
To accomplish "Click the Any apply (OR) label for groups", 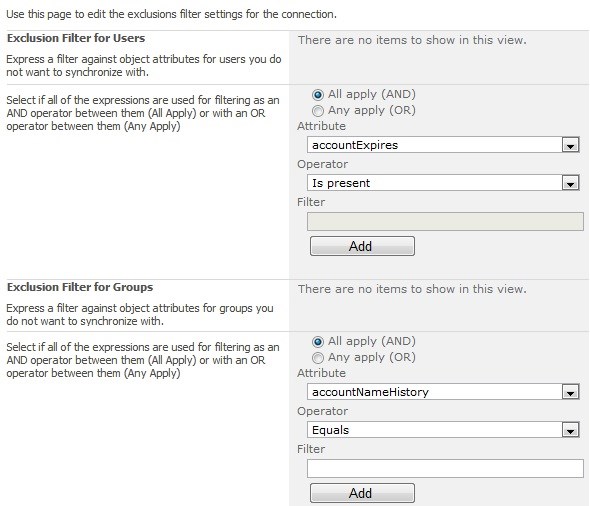I will click(x=372, y=357).
